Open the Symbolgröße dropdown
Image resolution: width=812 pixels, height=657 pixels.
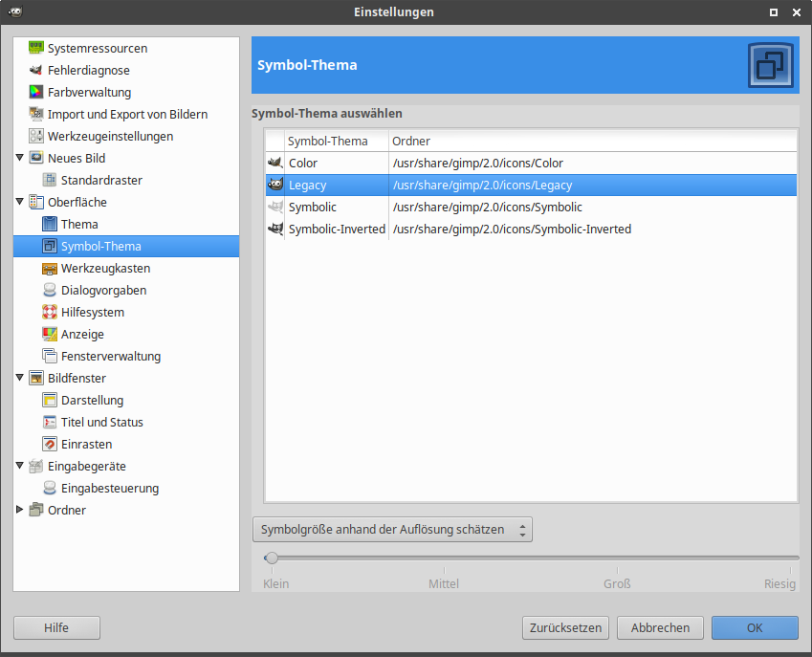click(392, 530)
